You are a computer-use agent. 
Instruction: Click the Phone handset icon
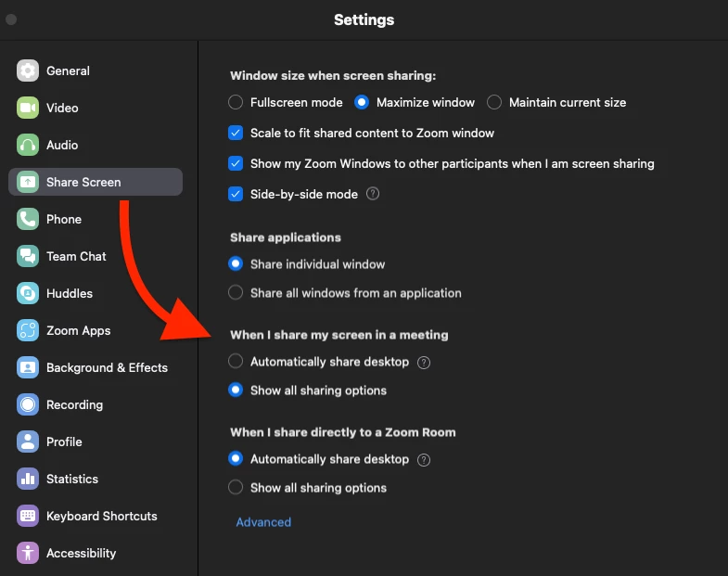28,219
